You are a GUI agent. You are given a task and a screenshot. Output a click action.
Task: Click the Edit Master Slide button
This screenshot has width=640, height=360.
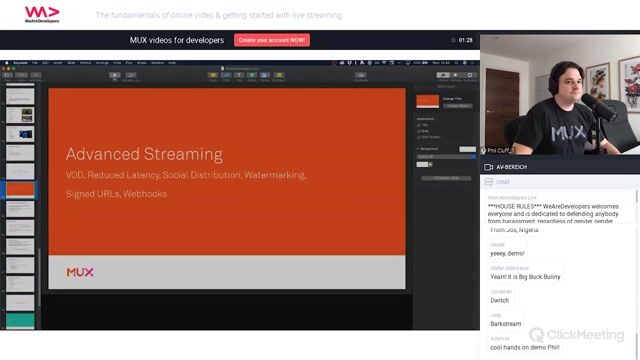(x=446, y=178)
